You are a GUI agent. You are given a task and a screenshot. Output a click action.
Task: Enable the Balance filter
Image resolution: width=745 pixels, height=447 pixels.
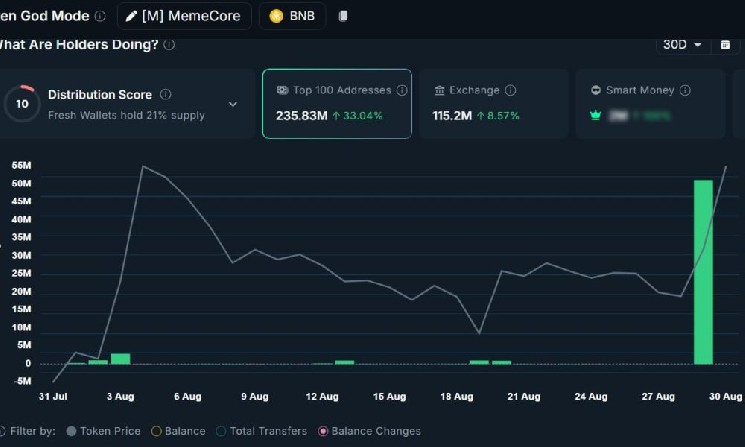click(156, 431)
